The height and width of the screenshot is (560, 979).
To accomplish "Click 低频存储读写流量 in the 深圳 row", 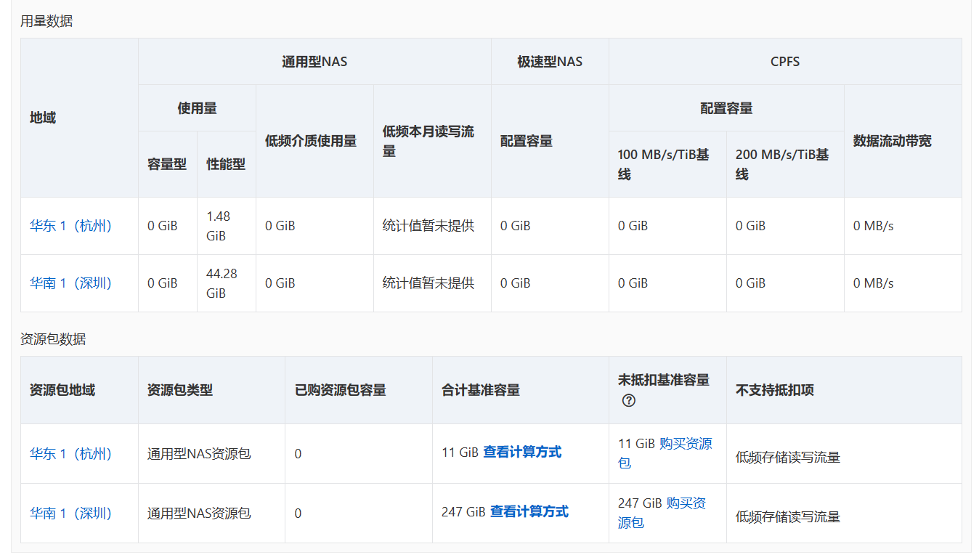I will 788,516.
